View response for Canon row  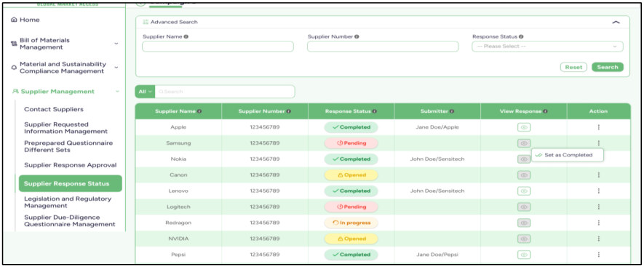(524, 175)
